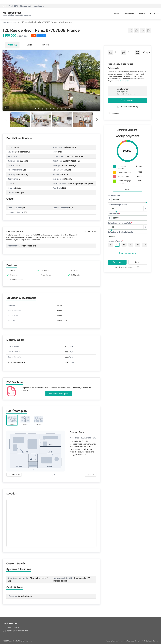
Task: Select 5 years term
Action: point(110,245)
